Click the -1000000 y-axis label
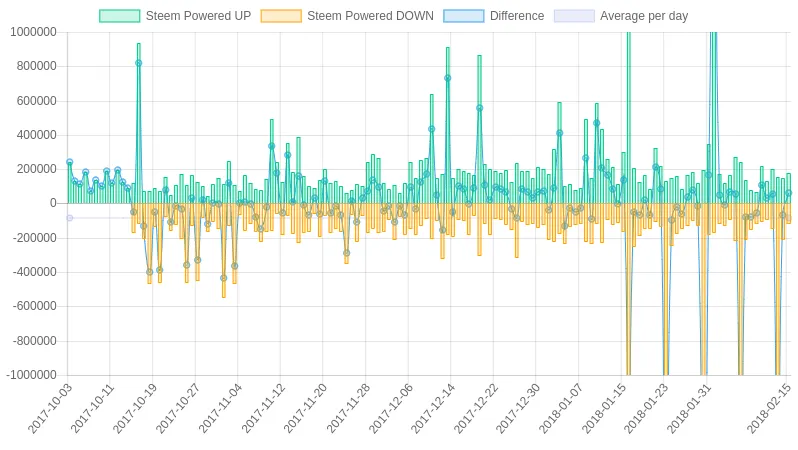The image size is (798, 450). [32, 375]
